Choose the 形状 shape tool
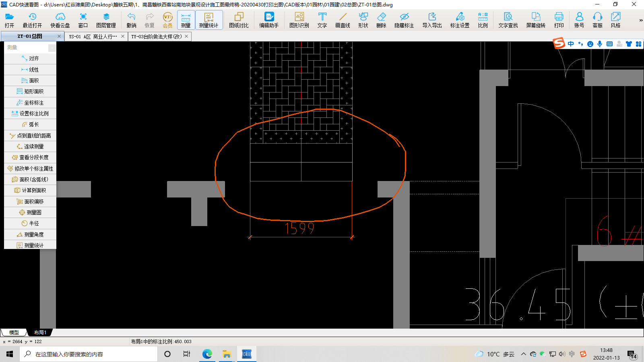The image size is (644, 362). [363, 20]
